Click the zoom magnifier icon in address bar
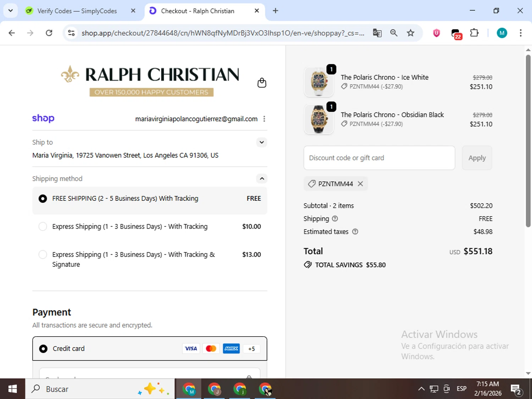532x399 pixels. tap(394, 33)
